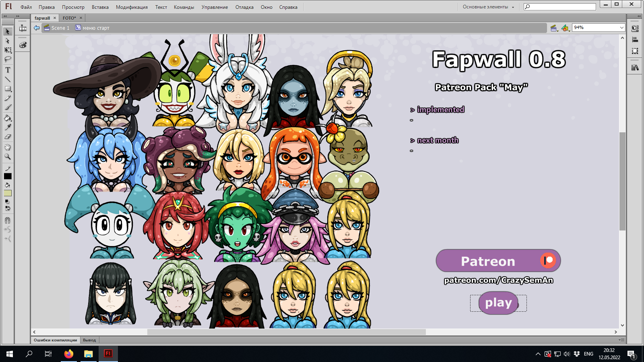The image size is (644, 362).
Task: Open the Правка menu
Action: pos(47,7)
